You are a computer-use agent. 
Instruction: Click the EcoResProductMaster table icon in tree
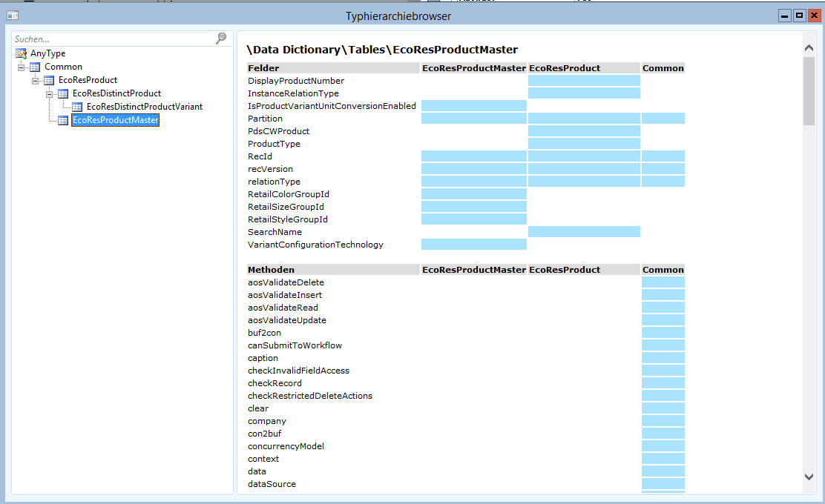pos(62,120)
